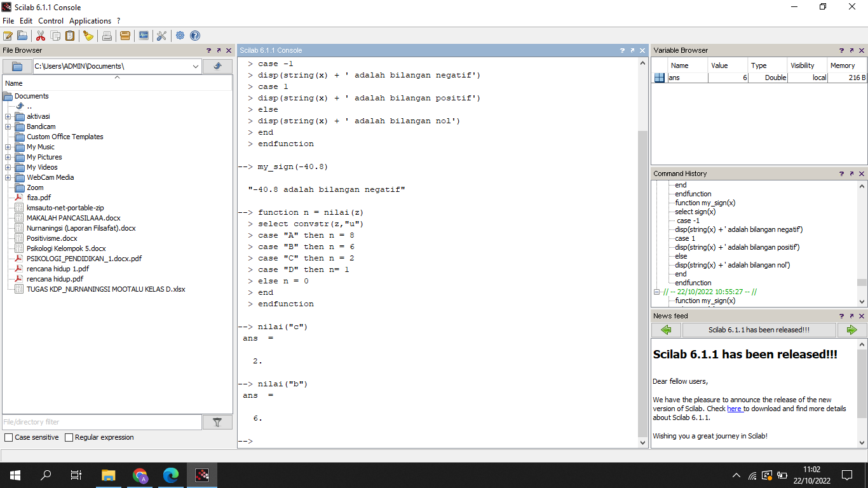868x488 pixels.
Task: Clear the console with the broom icon
Action: pos(88,36)
